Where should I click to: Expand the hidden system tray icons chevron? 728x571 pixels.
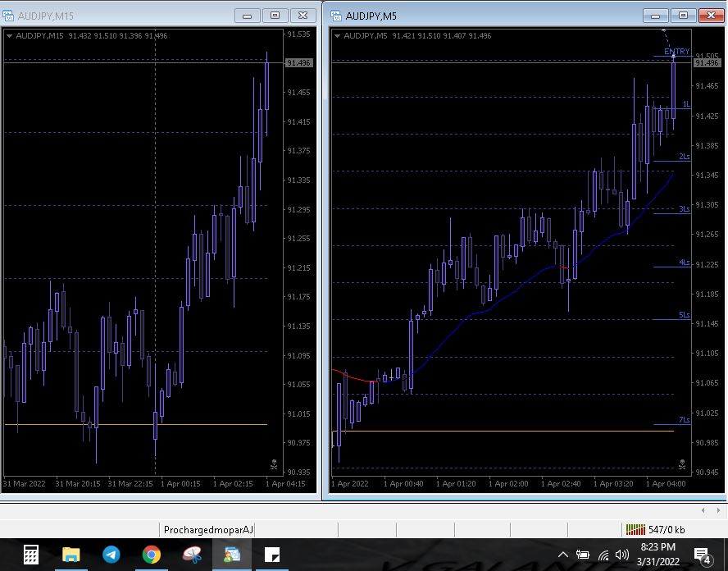(565, 555)
